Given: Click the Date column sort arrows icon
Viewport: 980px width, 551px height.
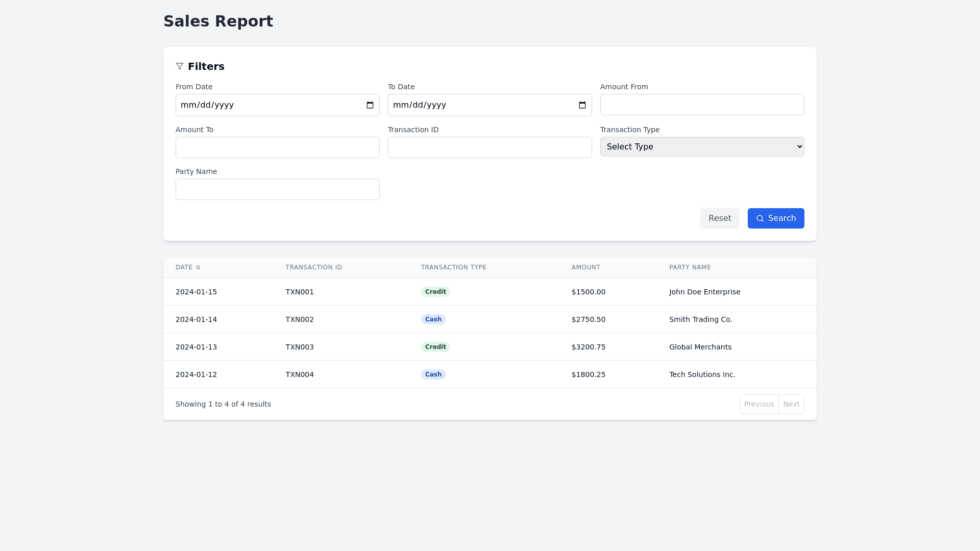Looking at the screenshot, I should click(198, 267).
